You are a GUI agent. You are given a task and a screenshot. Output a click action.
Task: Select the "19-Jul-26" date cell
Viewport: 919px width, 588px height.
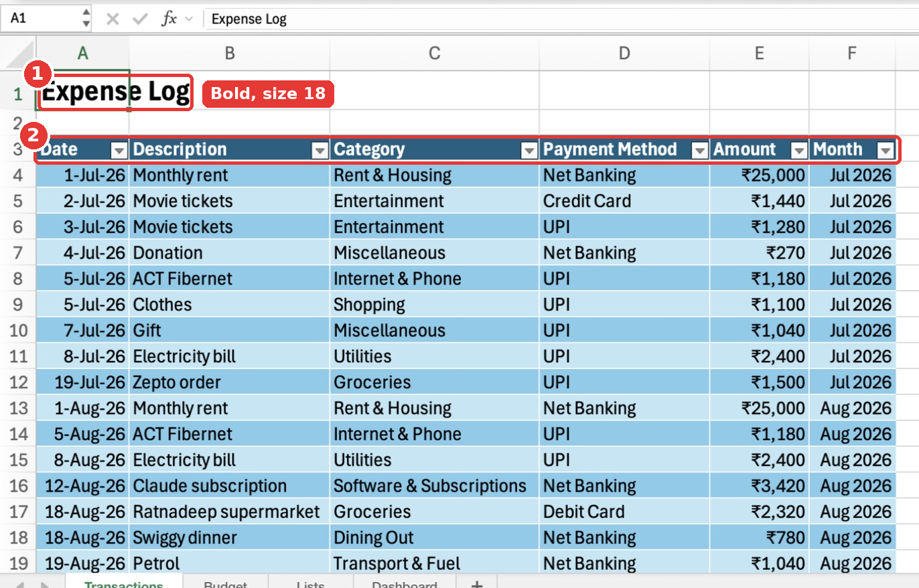pyautogui.click(x=82, y=382)
